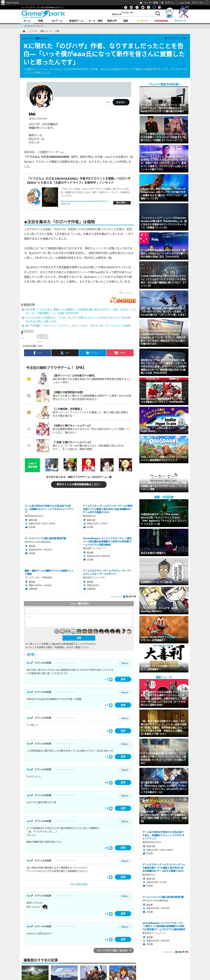Open sidebar Indie Hype Train banner
This screenshot has height=980, width=210.
click(164, 420)
